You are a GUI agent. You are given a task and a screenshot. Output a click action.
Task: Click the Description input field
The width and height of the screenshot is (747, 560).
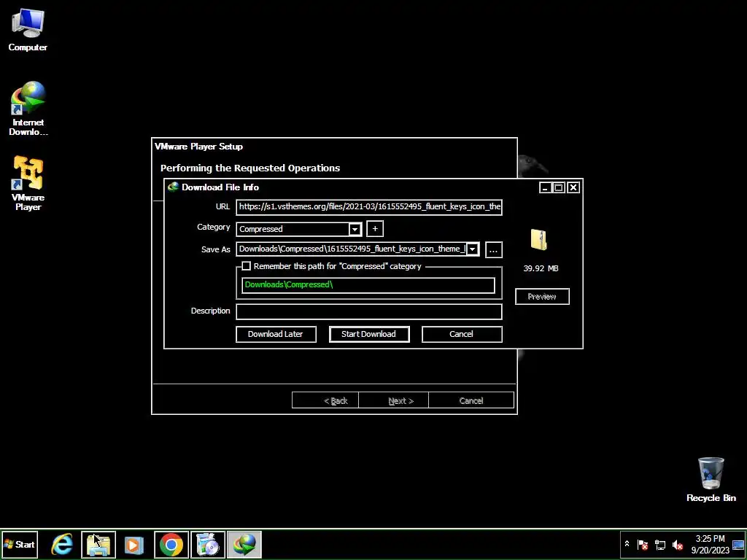coord(368,311)
